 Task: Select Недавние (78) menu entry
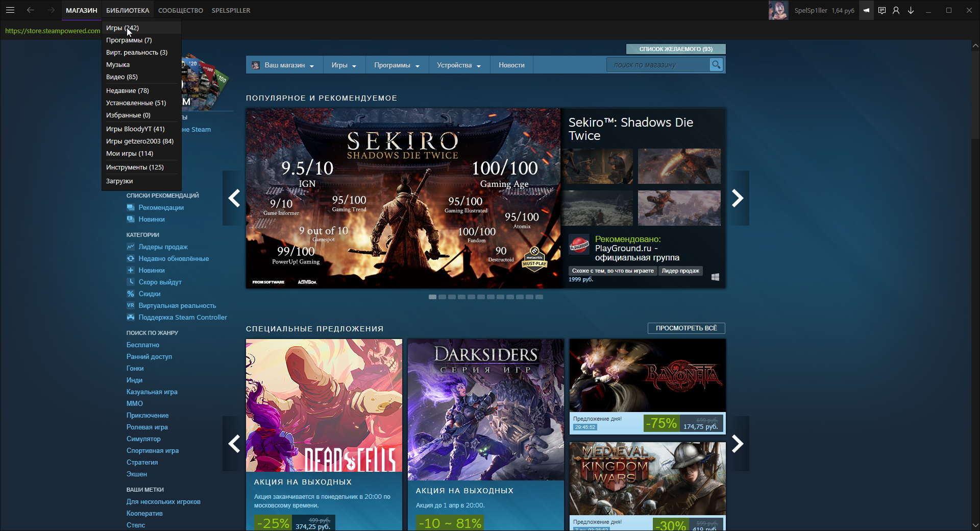[141, 91]
